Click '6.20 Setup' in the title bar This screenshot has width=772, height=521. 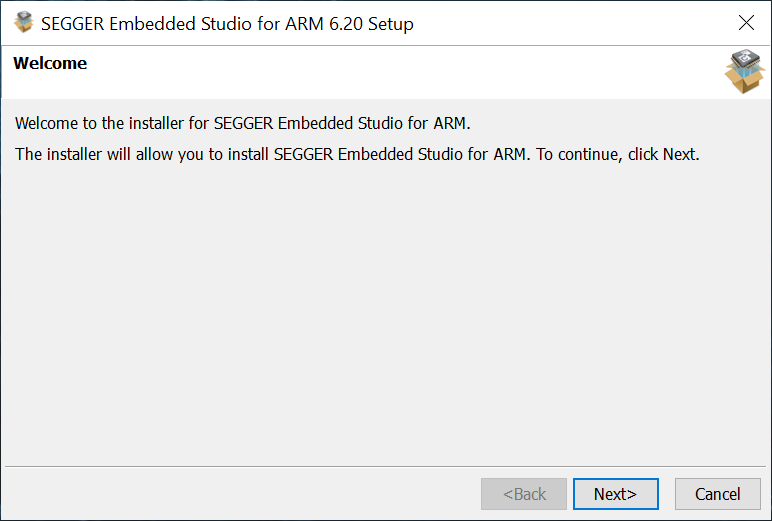coord(370,23)
